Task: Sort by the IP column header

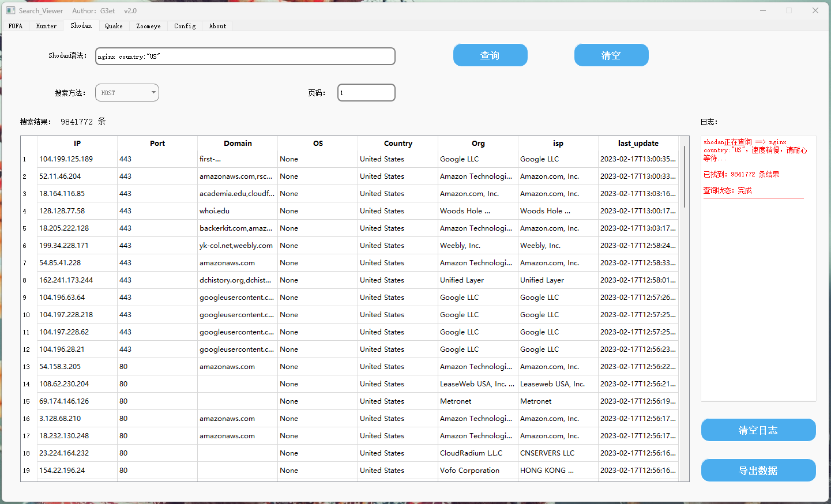Action: click(77, 144)
